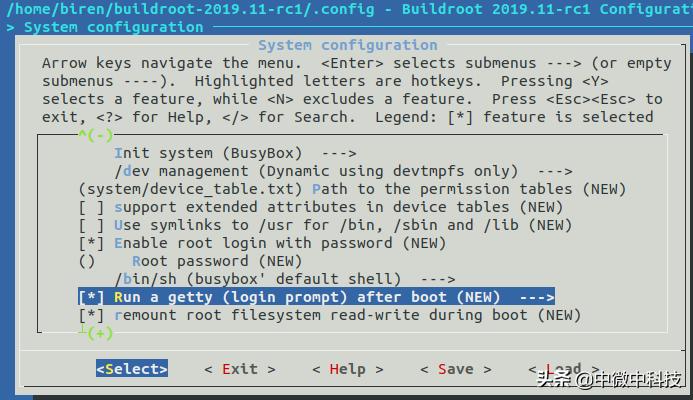Click the Help button
Image resolution: width=693 pixels, height=400 pixels.
pyautogui.click(x=348, y=369)
